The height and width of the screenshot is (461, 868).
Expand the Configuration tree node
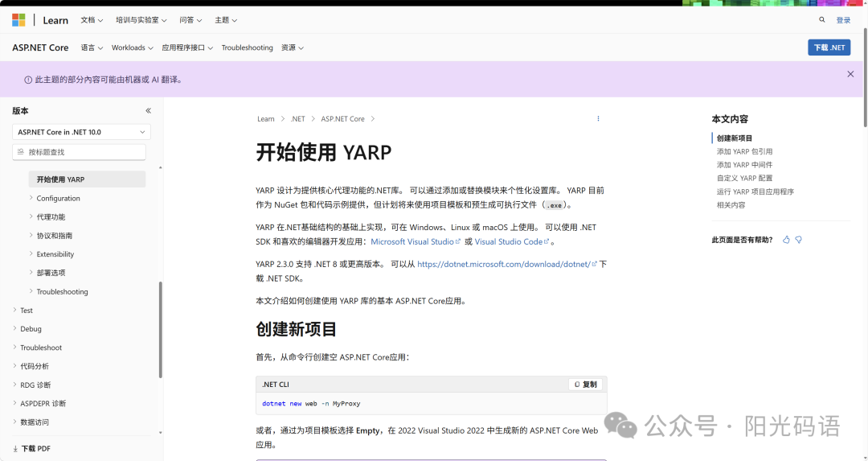31,198
